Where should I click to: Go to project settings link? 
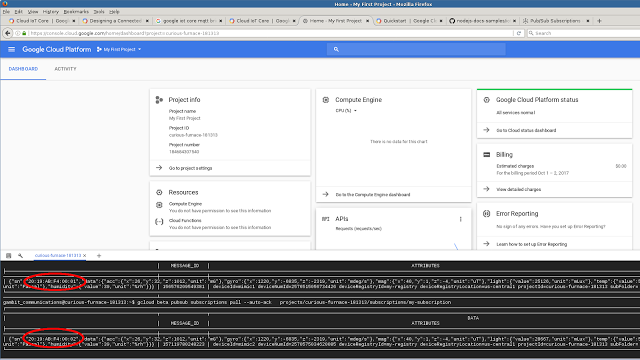point(190,168)
